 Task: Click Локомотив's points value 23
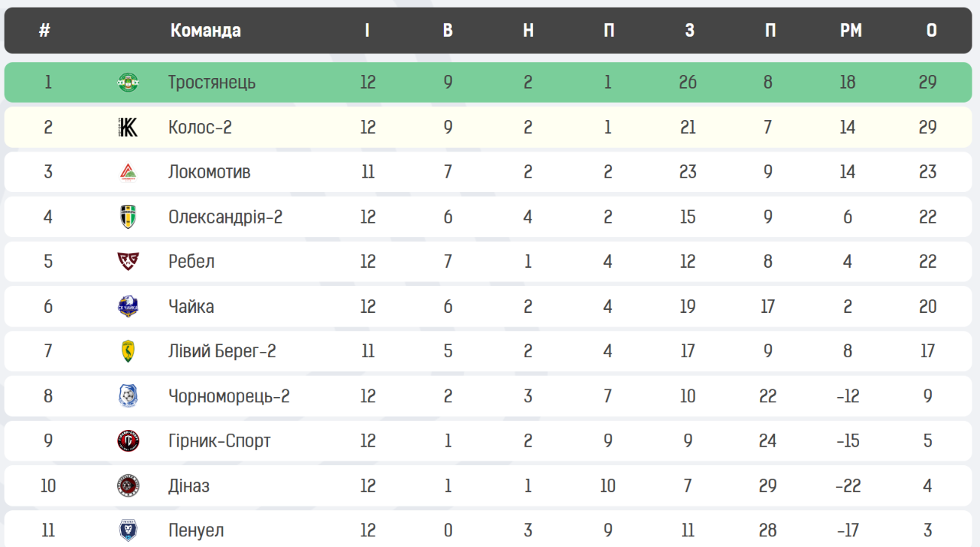[x=928, y=172]
